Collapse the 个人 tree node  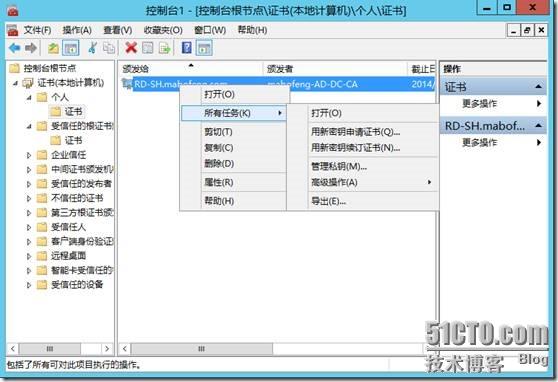pyautogui.click(x=29, y=97)
